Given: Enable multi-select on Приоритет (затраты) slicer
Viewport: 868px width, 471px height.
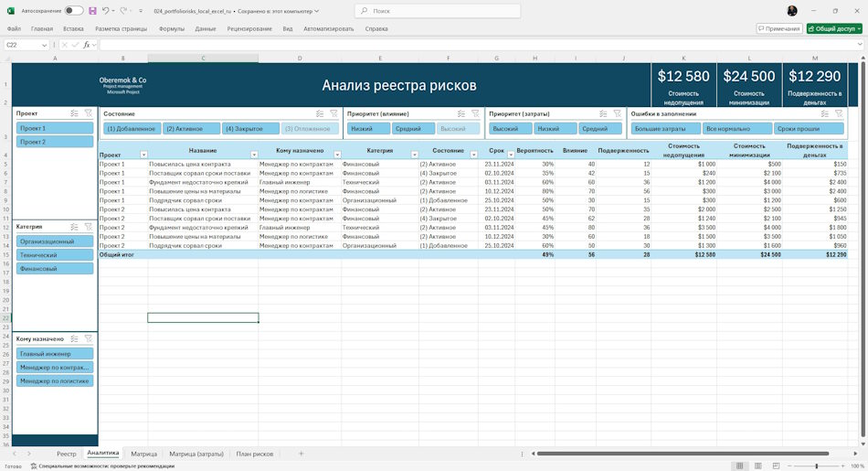Looking at the screenshot, I should pyautogui.click(x=603, y=113).
